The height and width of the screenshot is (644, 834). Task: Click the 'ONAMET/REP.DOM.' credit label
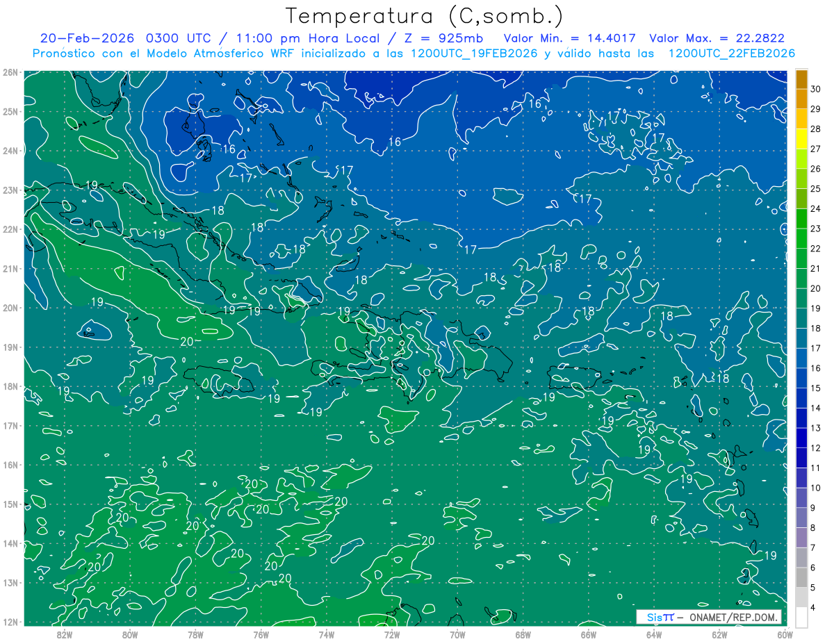735,617
